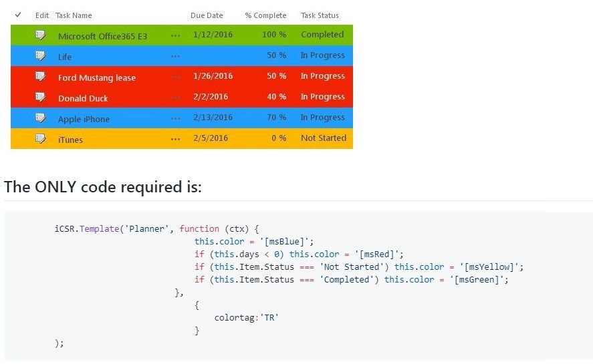
Task: Open the Ford Mustang lease task
Action: coord(97,78)
